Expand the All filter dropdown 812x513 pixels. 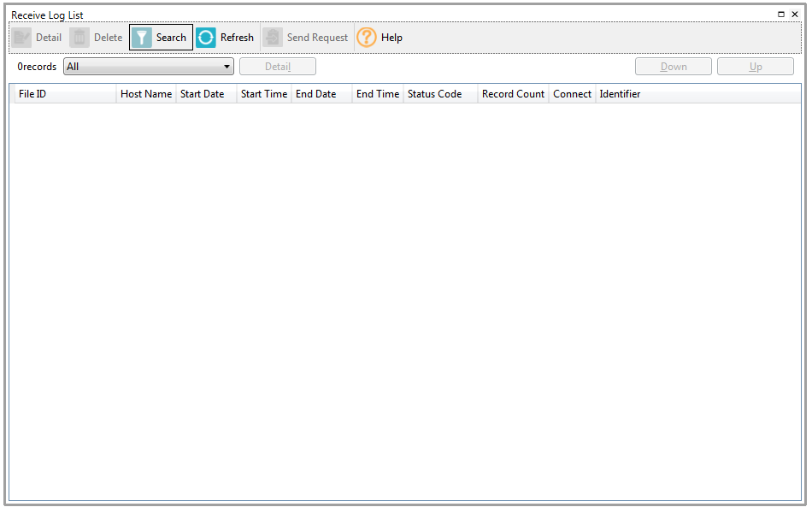point(227,67)
